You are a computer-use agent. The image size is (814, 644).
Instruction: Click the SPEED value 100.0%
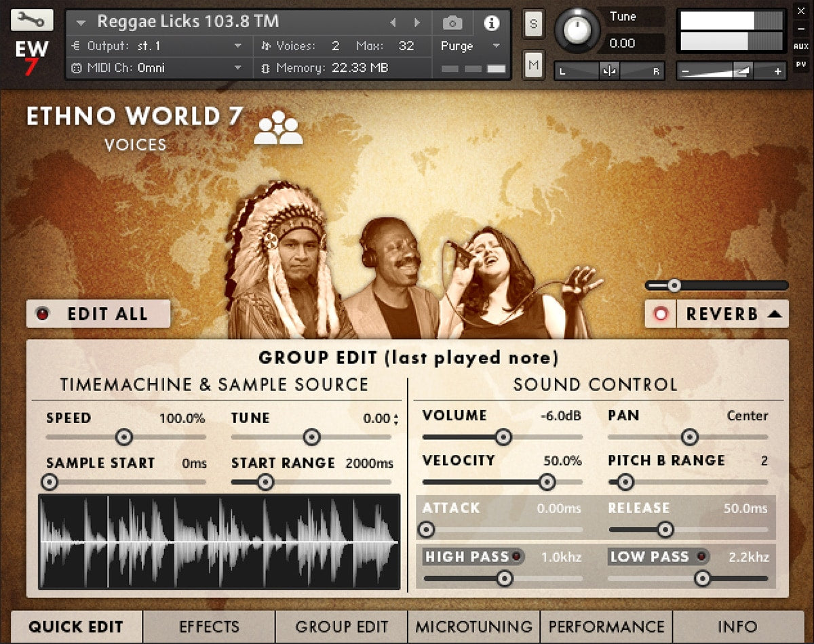(182, 419)
